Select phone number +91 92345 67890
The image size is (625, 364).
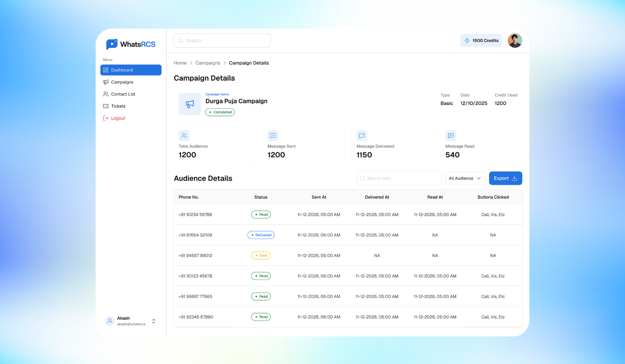(196, 317)
